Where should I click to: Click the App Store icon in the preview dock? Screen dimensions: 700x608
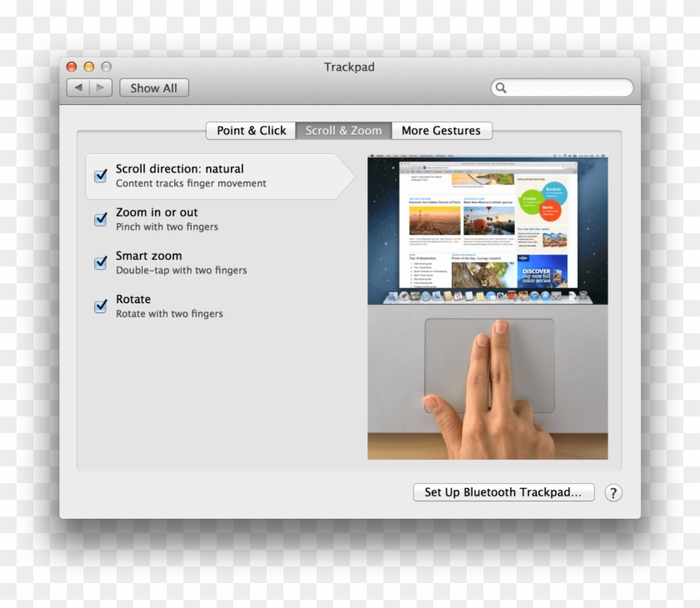coord(545,297)
